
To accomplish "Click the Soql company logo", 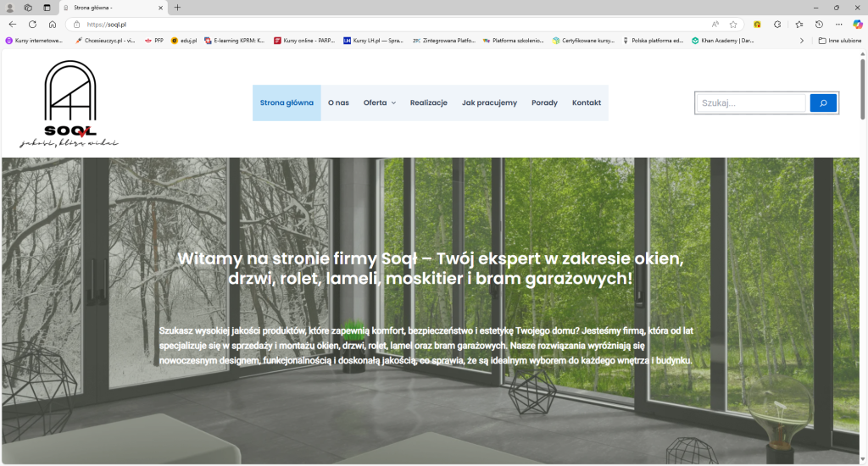I will 70,103.
